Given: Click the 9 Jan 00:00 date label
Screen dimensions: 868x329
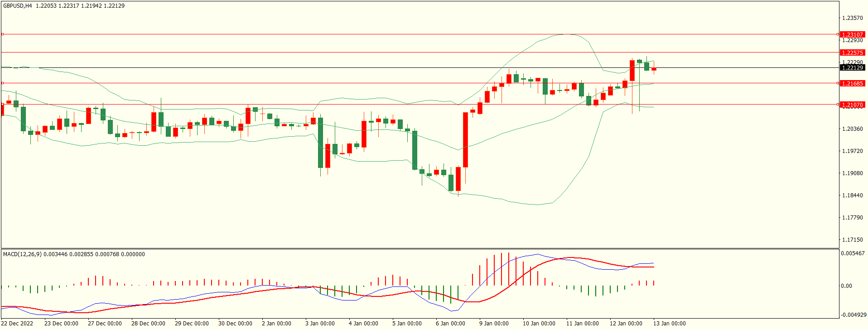Looking at the screenshot, I should (x=494, y=323).
